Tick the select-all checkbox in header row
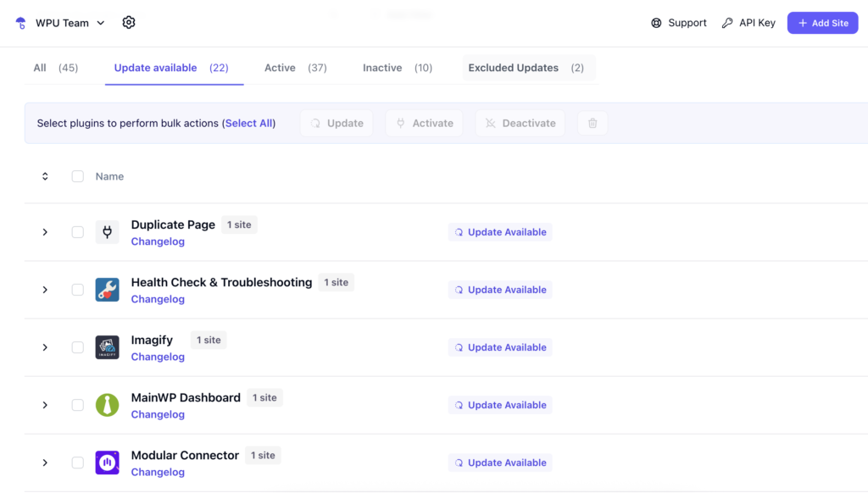This screenshot has width=868, height=493. click(77, 176)
